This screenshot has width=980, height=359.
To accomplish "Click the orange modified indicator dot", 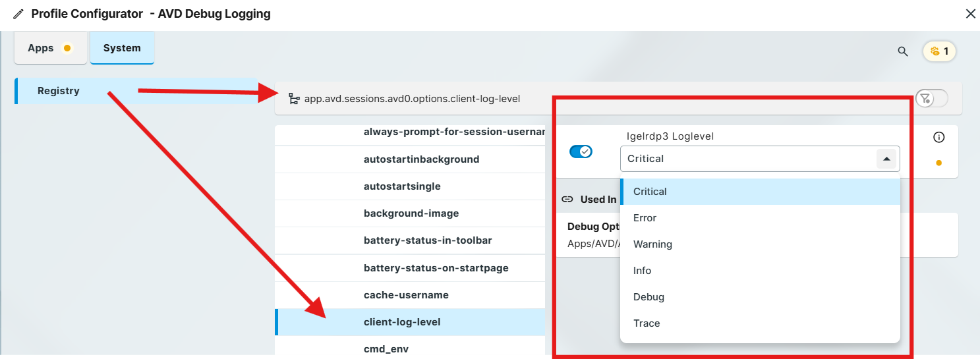I will click(938, 163).
